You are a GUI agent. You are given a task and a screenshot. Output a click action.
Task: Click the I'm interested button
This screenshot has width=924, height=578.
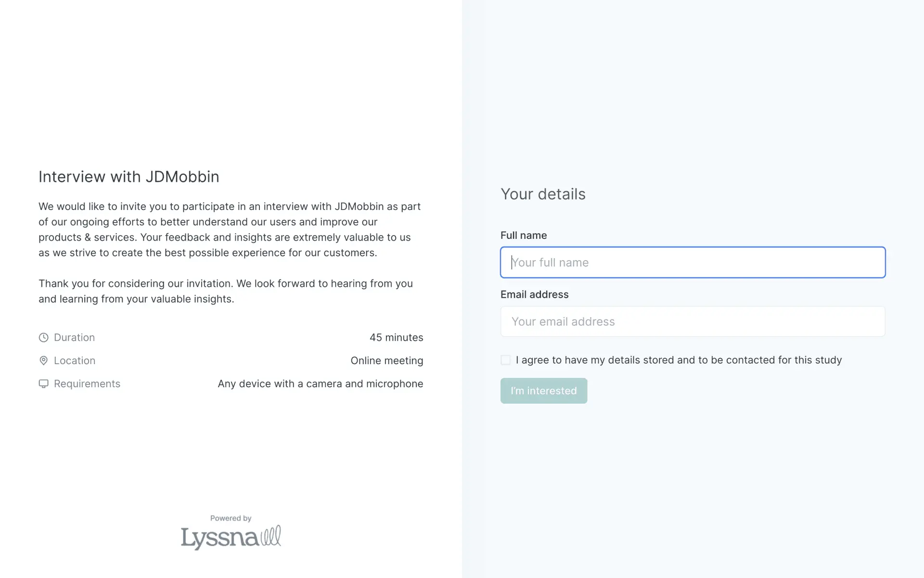pyautogui.click(x=543, y=391)
